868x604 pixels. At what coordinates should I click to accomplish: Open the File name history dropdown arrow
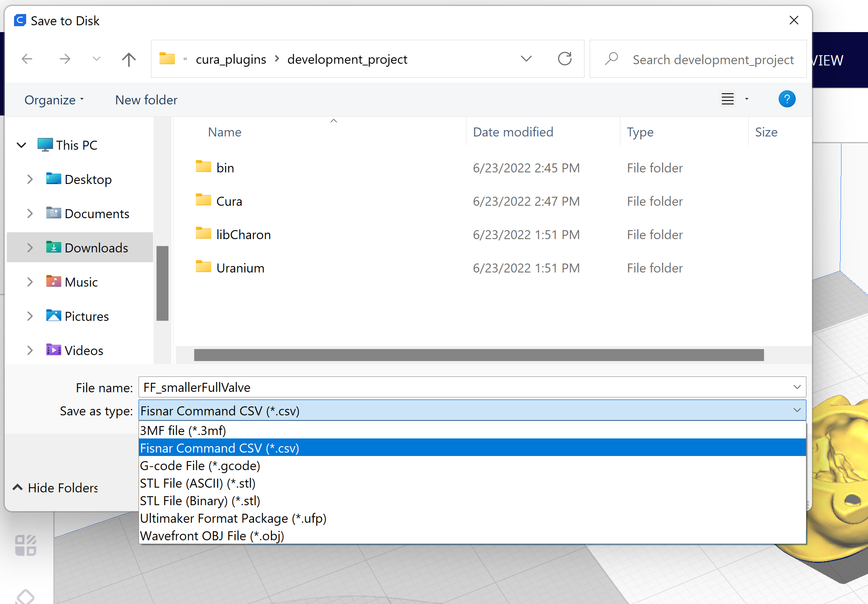[x=797, y=387]
